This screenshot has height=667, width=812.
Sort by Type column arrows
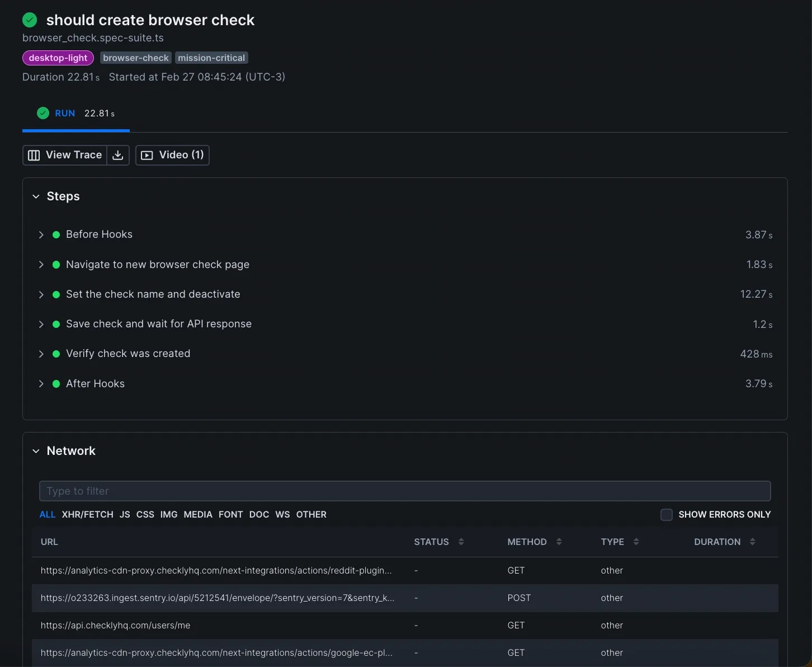point(636,542)
